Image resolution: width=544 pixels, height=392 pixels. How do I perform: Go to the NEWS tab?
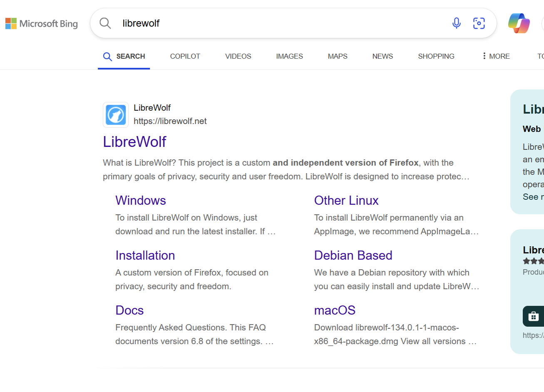(x=383, y=56)
